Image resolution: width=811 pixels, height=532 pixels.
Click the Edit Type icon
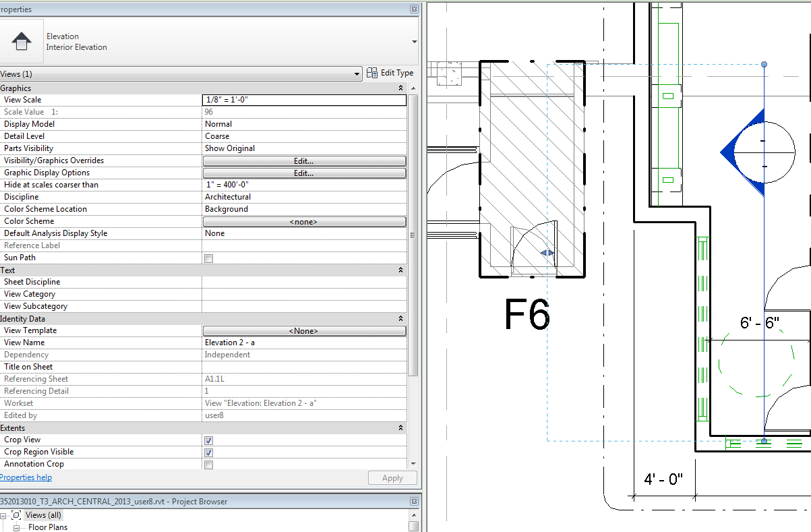point(372,73)
